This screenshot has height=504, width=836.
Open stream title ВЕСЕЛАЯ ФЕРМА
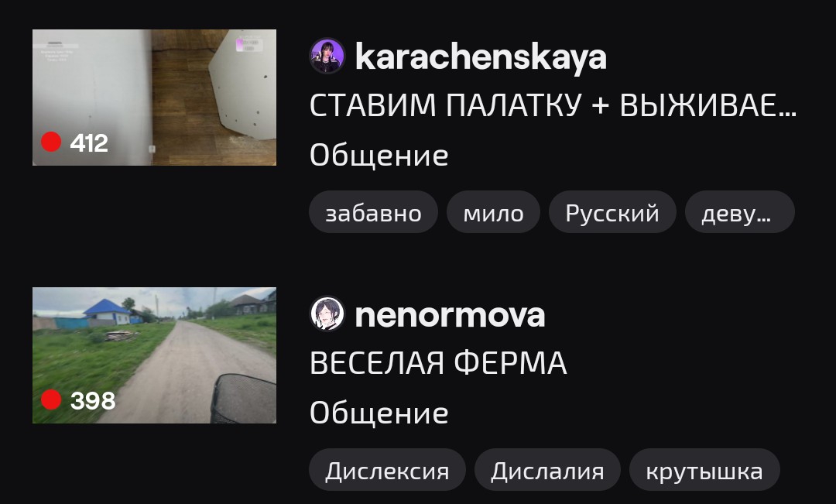[x=437, y=363]
